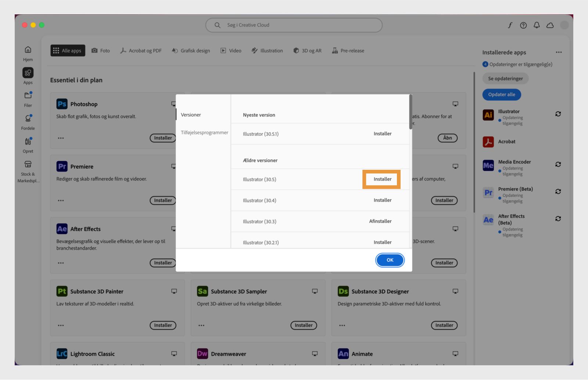
Task: Click the Media Encoder update refresh icon
Action: point(558,164)
